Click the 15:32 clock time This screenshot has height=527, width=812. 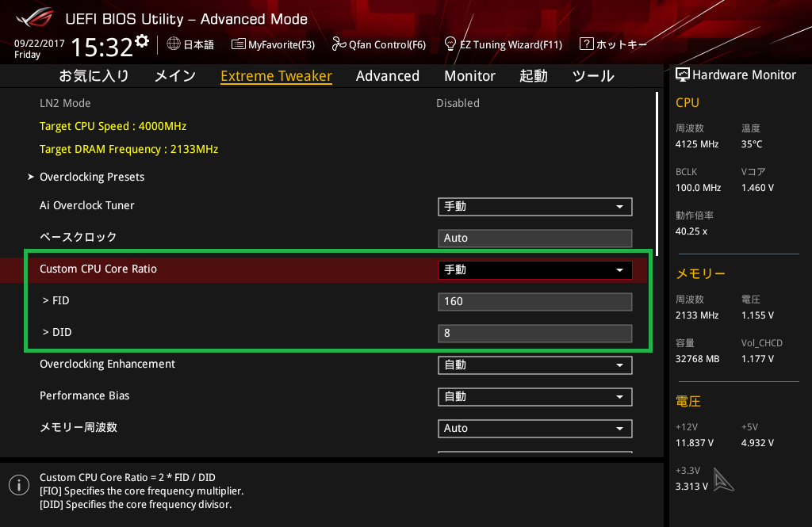point(102,47)
